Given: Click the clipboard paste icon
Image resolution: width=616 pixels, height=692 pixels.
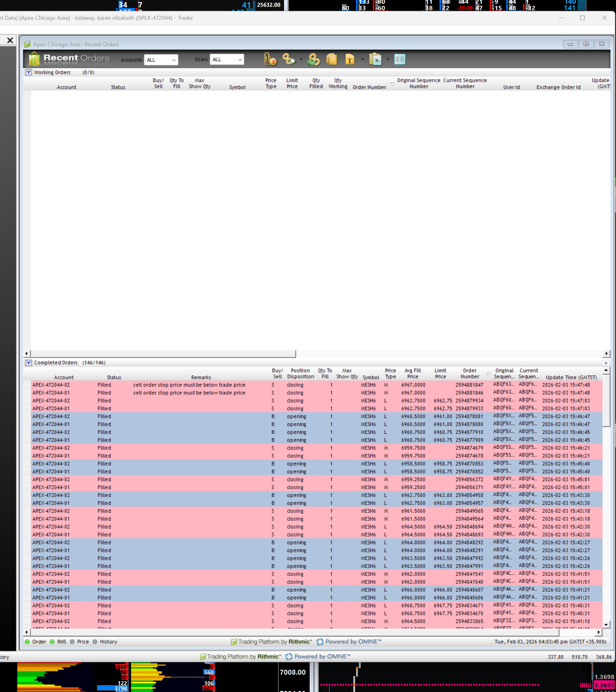Looking at the screenshot, I should click(375, 60).
